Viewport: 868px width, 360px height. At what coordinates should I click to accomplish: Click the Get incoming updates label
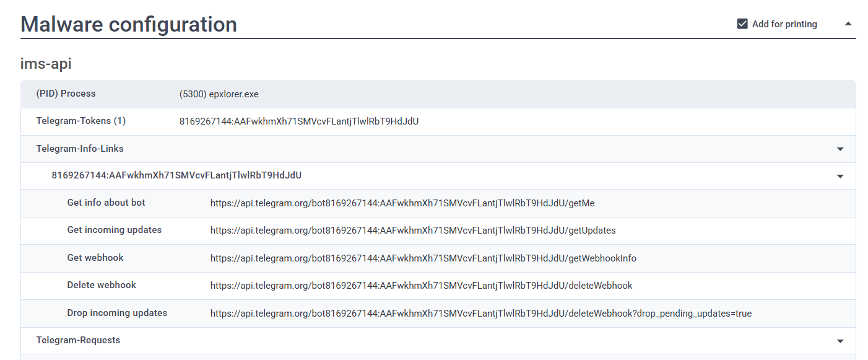pyautogui.click(x=115, y=230)
